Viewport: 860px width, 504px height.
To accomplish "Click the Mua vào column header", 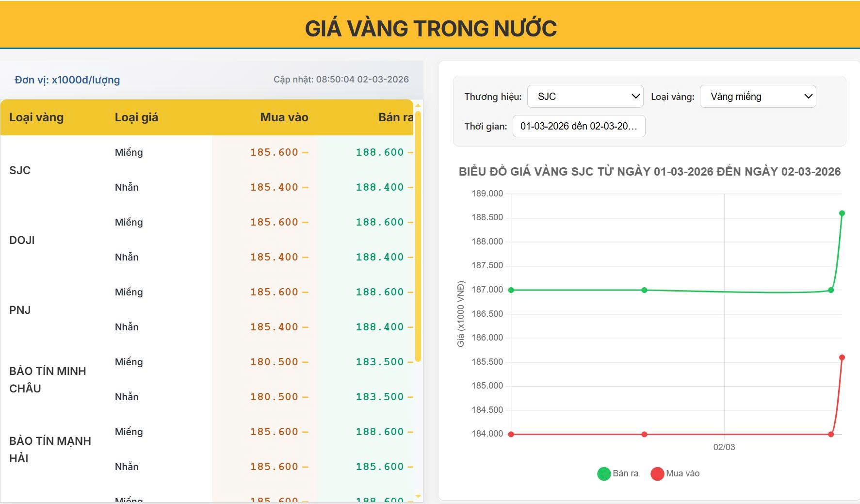I will pyautogui.click(x=284, y=117).
